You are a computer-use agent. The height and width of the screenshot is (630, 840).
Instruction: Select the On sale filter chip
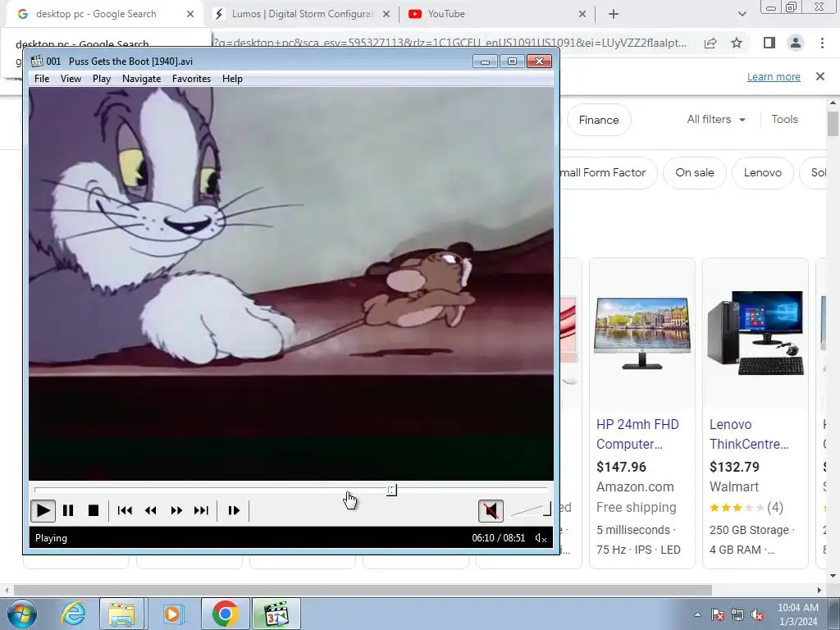[x=694, y=172]
